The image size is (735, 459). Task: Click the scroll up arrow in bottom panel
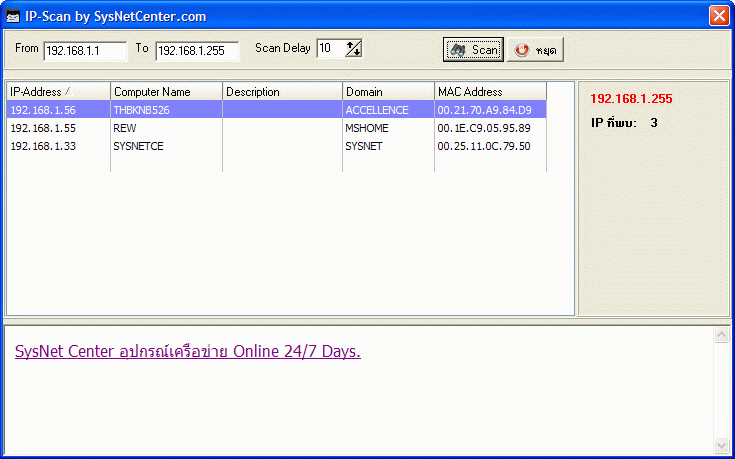pyautogui.click(x=722, y=335)
